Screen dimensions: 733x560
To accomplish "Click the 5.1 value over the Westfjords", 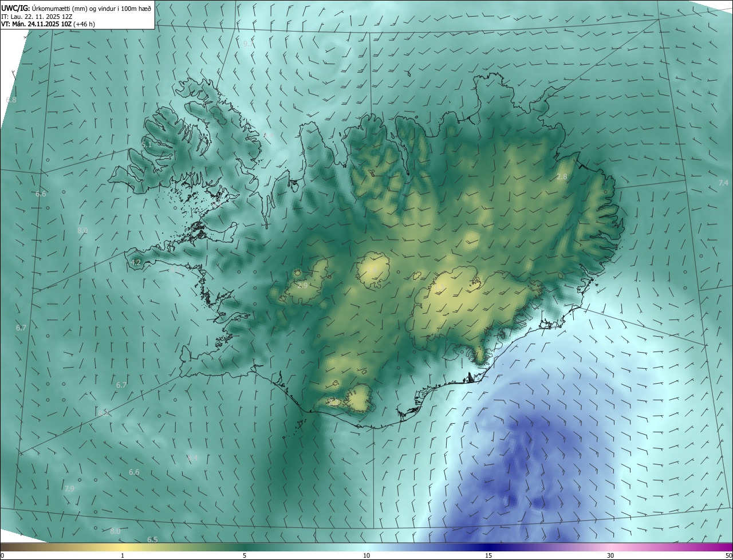I will click(147, 145).
